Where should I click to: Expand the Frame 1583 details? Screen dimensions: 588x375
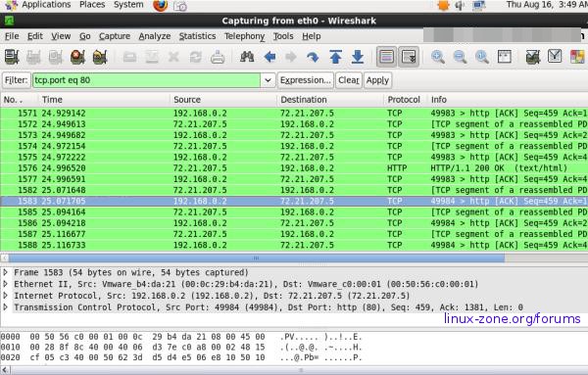[x=6, y=272]
